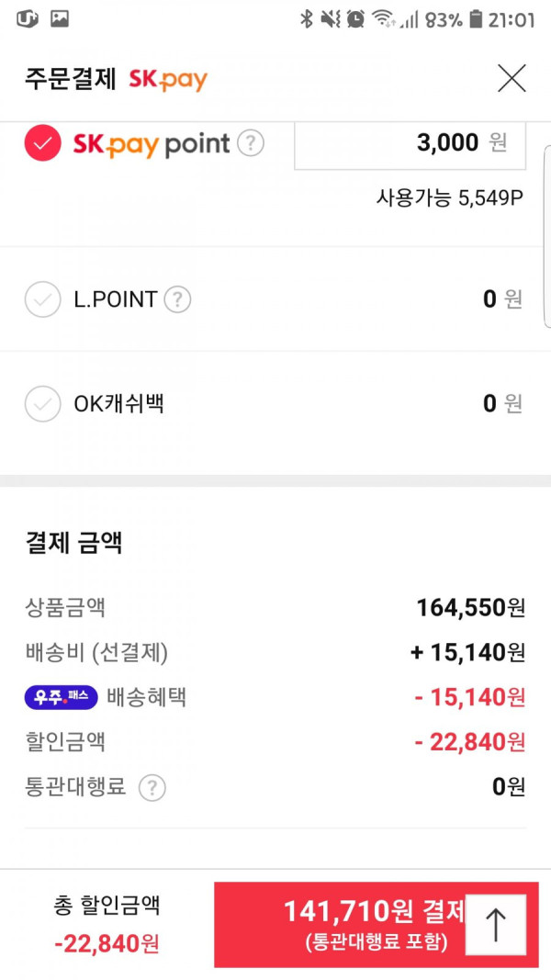Close the order payment screen with X
Screen dimensions: 551x980
tap(512, 79)
